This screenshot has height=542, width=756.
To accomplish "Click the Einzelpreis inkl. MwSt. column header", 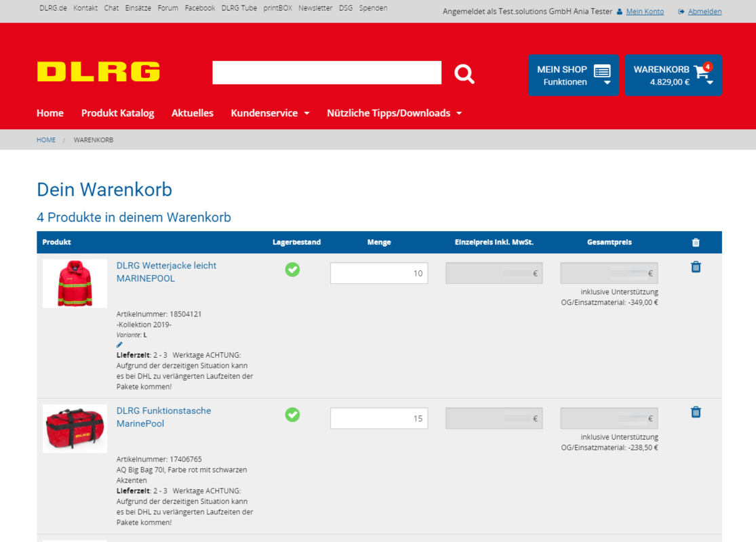I will click(x=494, y=243).
